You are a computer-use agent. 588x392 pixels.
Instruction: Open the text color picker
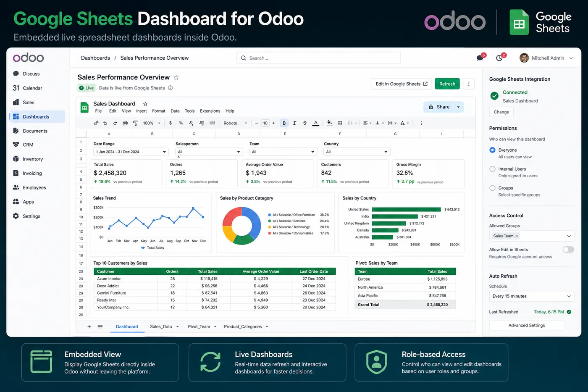pos(316,123)
